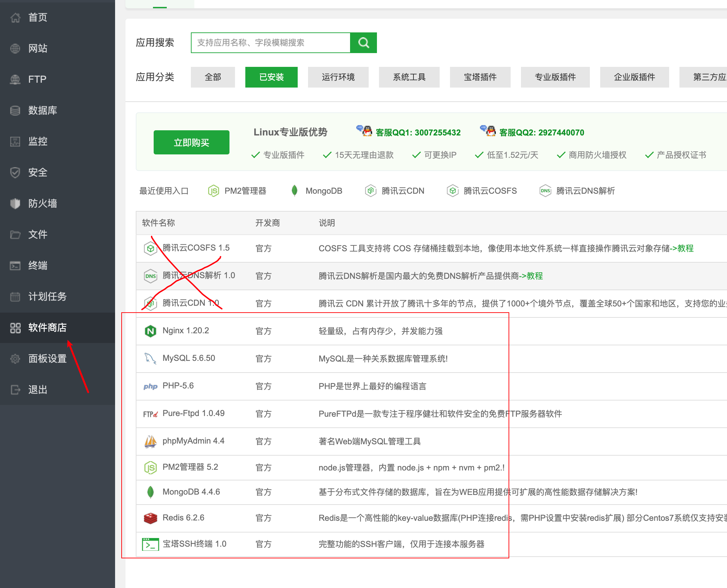Screen dimensions: 727x588
Task: Go to 面板设置 menu item
Action: tap(58, 359)
